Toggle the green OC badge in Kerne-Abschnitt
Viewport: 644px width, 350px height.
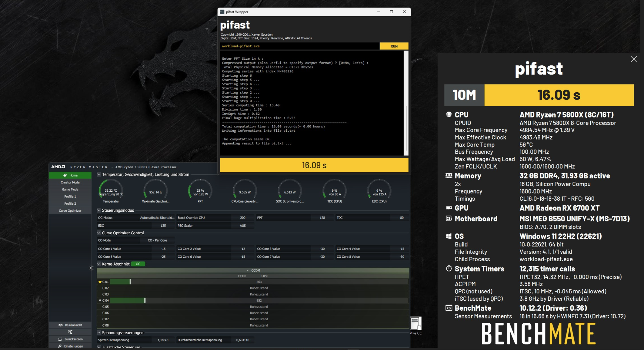[x=138, y=264]
